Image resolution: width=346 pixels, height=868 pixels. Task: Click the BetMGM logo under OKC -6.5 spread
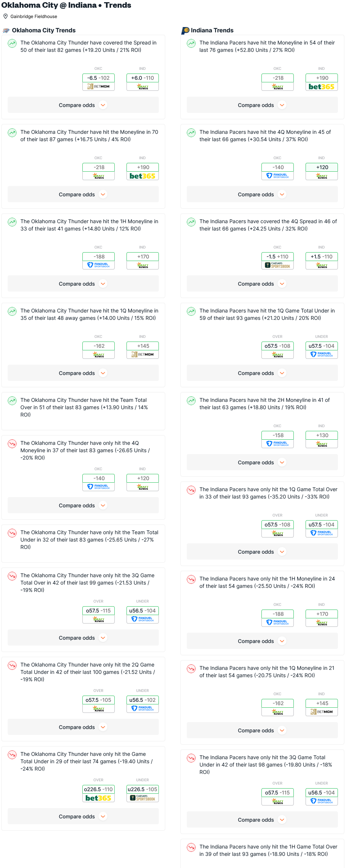coord(99,86)
